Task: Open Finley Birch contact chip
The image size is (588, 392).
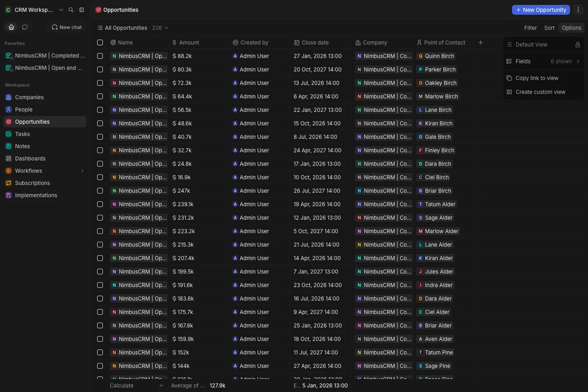Action: [436, 150]
